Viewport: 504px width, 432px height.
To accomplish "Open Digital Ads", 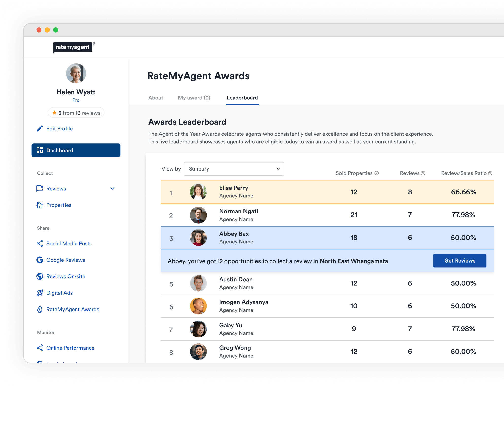I will point(59,293).
